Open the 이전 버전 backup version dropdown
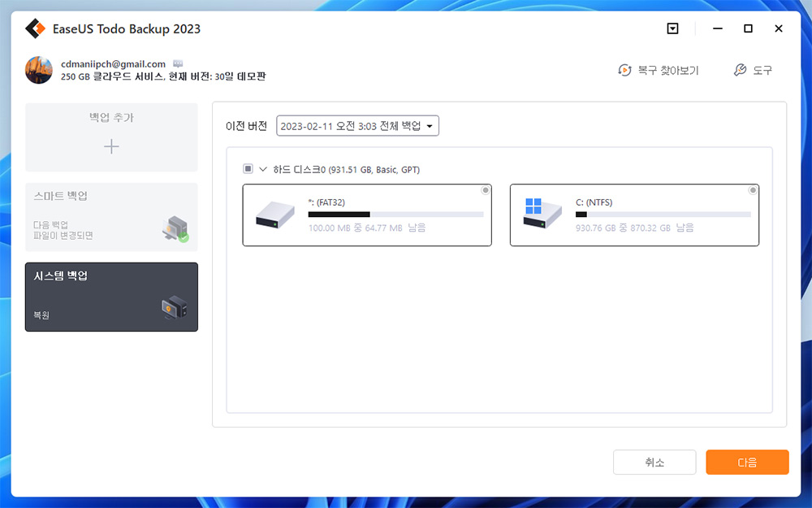Viewport: 812px width, 508px height. point(357,126)
